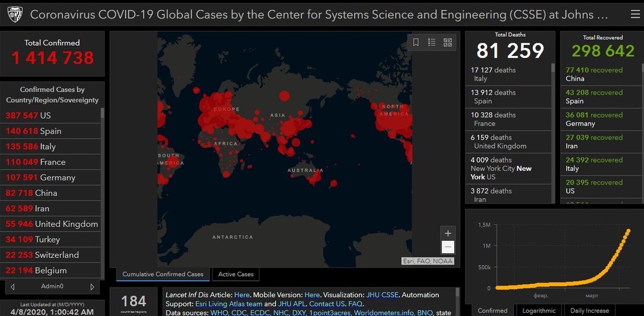
Task: Select United Kingdom with 55 946 cases
Action: 50,224
